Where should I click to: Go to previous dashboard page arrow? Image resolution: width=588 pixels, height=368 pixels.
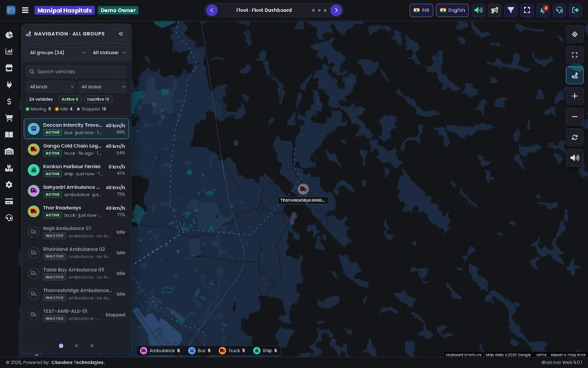coord(212,10)
